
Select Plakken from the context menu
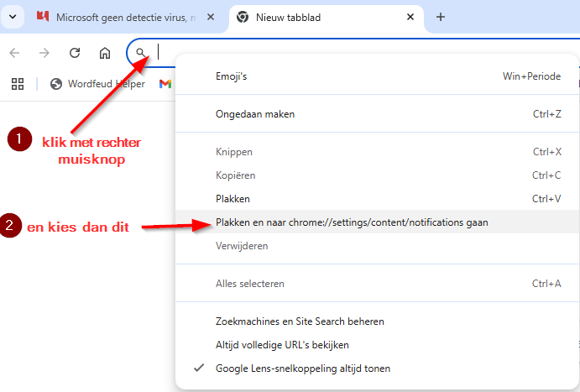[233, 199]
